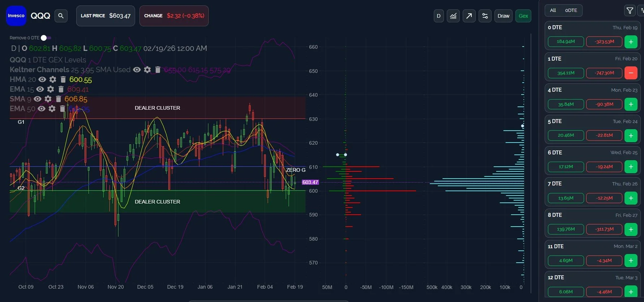
Task: Add the 4 DTE Feb 23 expiration
Action: pos(631,104)
